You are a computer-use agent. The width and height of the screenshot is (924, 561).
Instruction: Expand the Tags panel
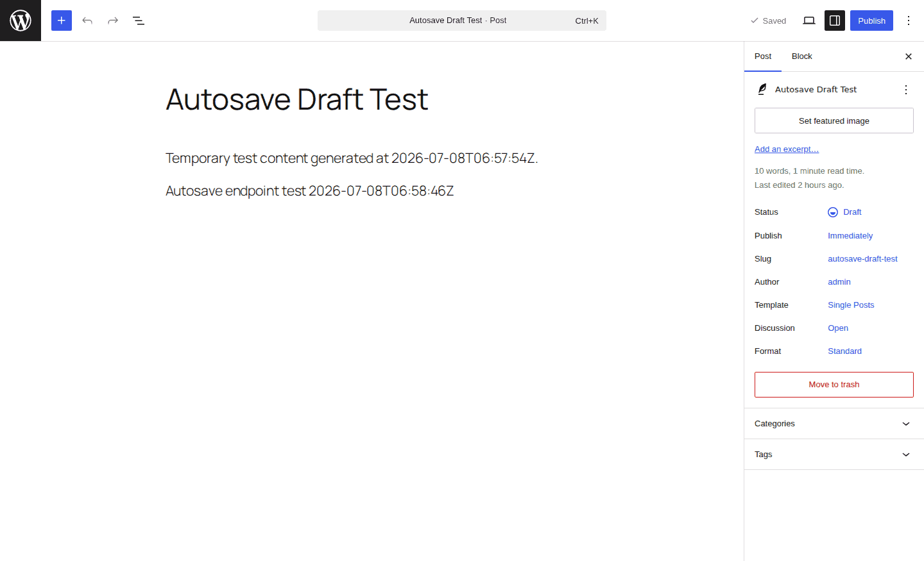(x=834, y=455)
